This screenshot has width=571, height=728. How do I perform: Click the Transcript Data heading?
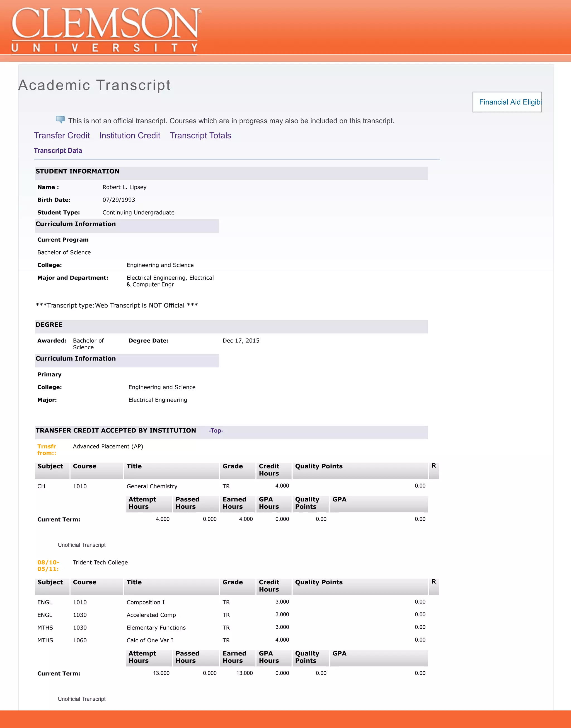click(x=58, y=151)
